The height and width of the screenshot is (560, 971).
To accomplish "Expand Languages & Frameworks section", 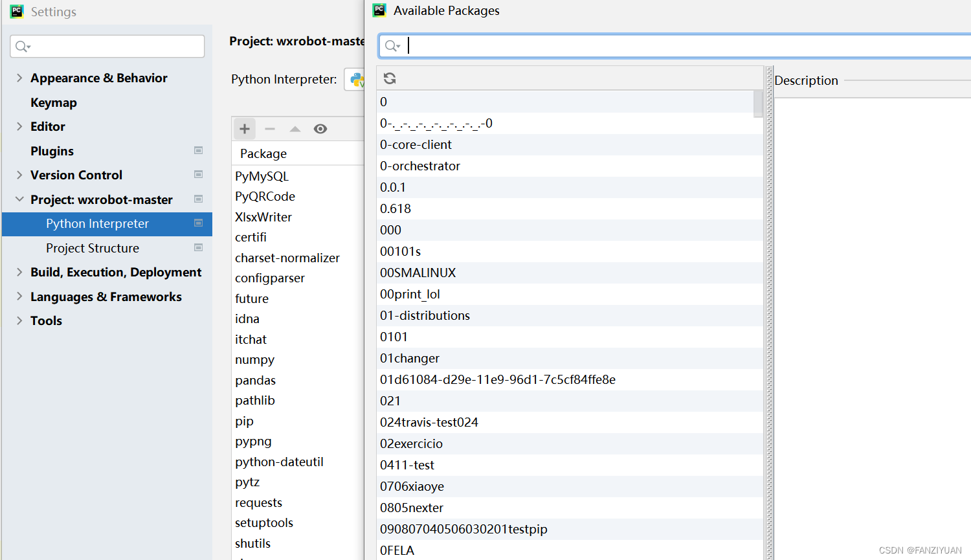I will (x=19, y=297).
